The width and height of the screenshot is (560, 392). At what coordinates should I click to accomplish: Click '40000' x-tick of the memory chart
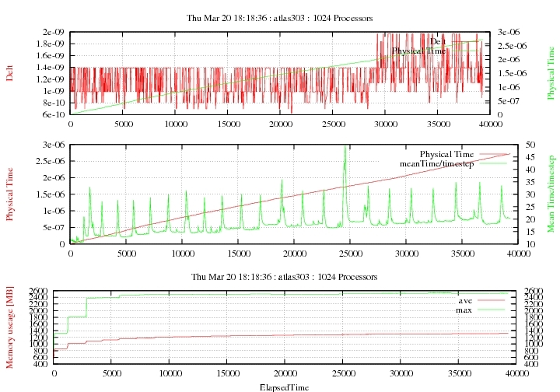point(516,374)
